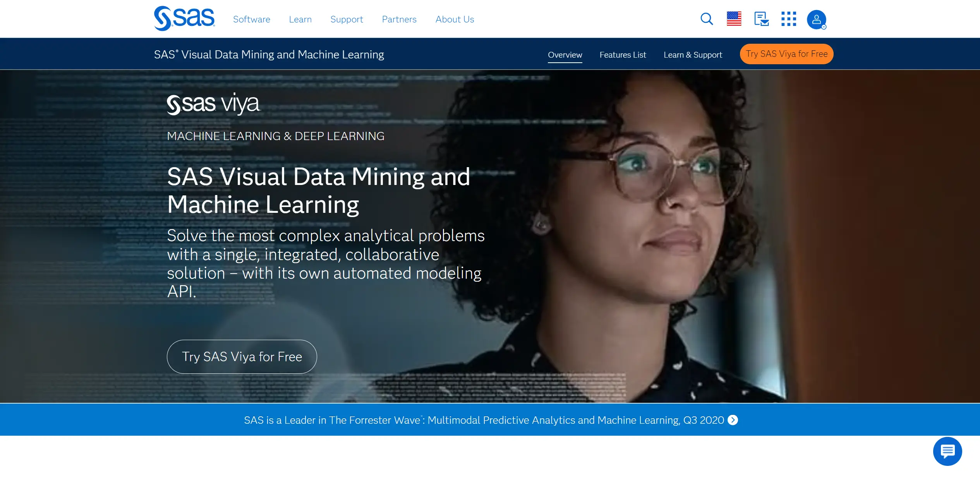Open the Support menu
The height and width of the screenshot is (486, 980).
pos(347,19)
